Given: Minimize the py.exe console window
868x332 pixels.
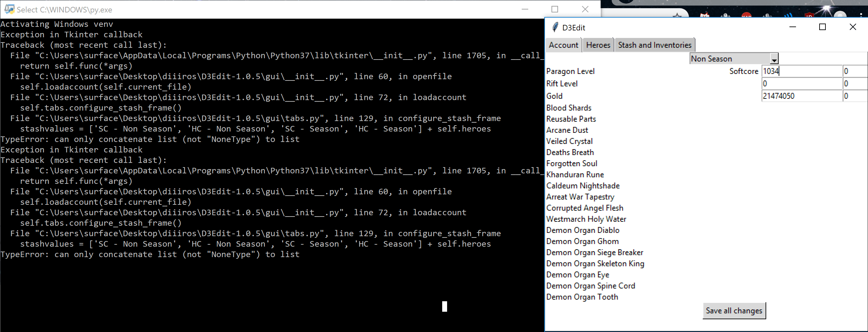Looking at the screenshot, I should [x=525, y=9].
